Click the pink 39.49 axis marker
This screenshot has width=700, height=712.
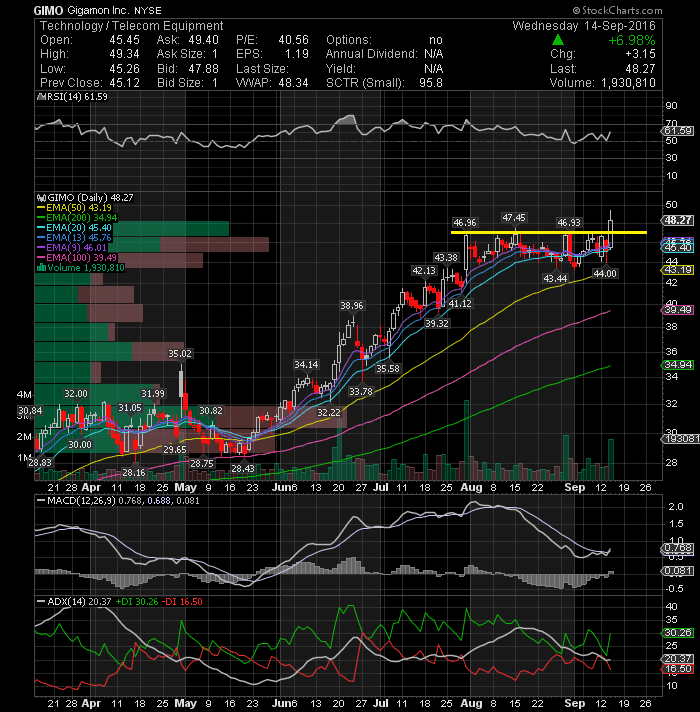point(678,310)
